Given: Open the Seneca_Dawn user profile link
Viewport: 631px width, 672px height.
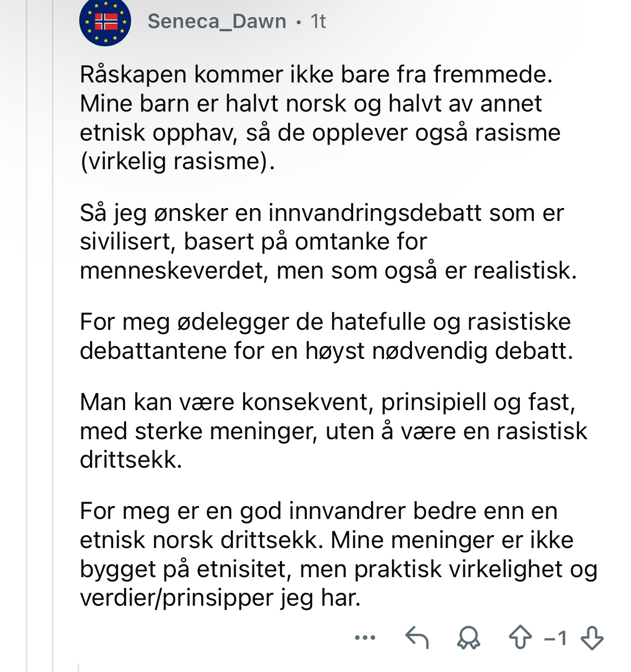Looking at the screenshot, I should [217, 22].
